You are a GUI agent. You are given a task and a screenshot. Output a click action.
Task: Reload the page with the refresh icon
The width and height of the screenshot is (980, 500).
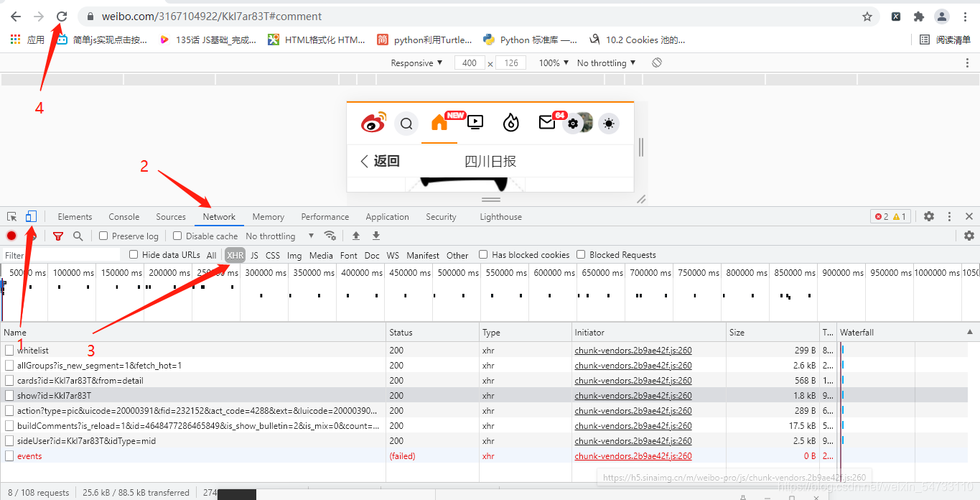[62, 16]
